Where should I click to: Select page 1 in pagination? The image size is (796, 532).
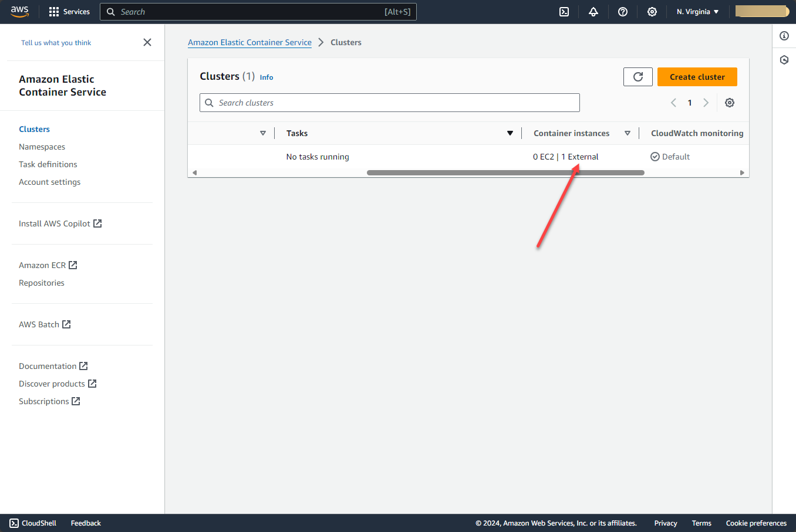(690, 103)
